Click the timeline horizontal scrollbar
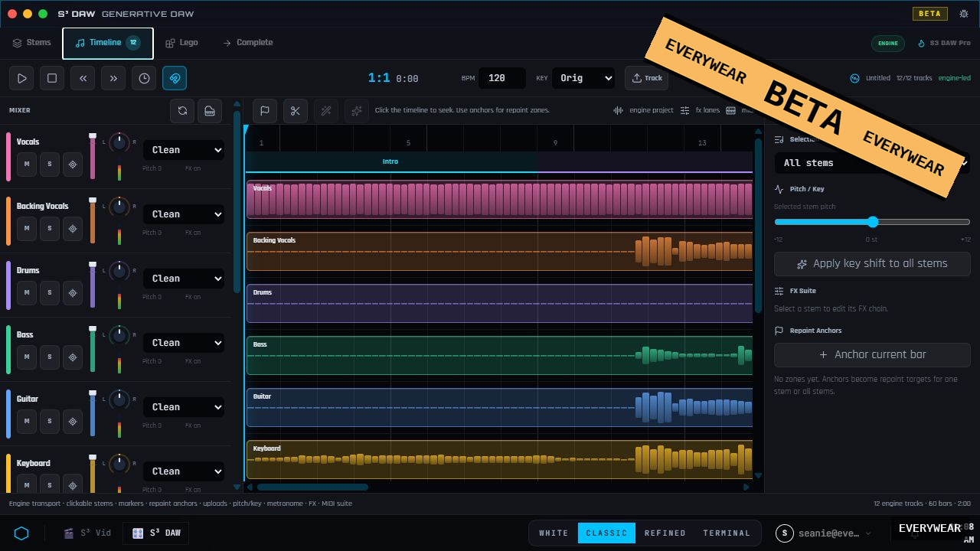The width and height of the screenshot is (980, 551). 312,487
